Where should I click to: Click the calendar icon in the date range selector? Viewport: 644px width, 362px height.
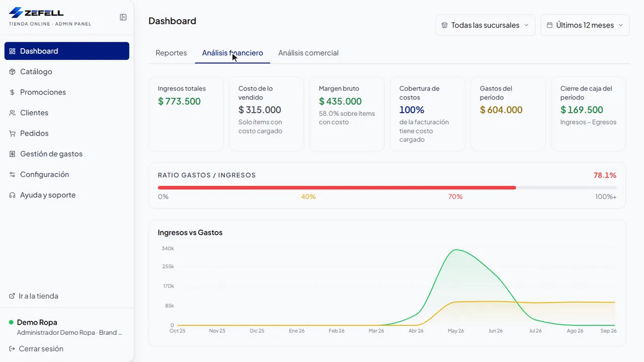tap(549, 25)
